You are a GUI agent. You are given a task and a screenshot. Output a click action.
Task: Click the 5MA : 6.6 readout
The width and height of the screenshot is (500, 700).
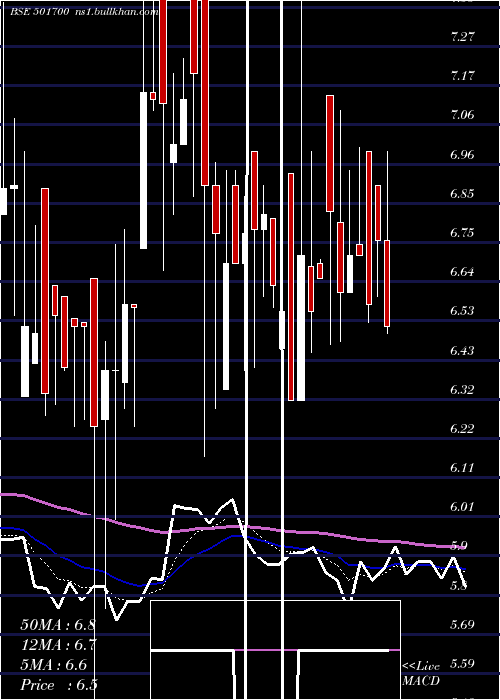tap(54, 665)
